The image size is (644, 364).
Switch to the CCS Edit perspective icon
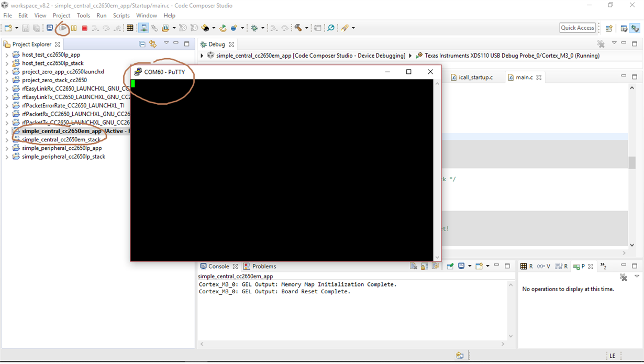point(624,28)
